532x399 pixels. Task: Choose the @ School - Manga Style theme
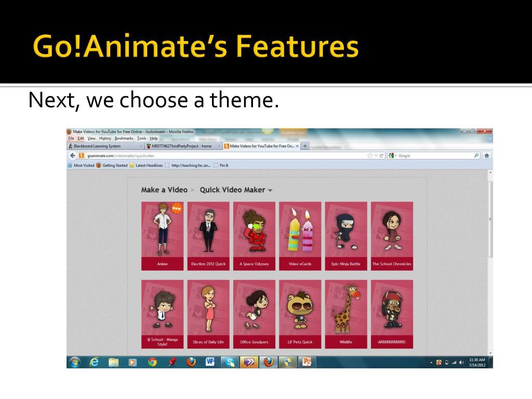pyautogui.click(x=162, y=314)
